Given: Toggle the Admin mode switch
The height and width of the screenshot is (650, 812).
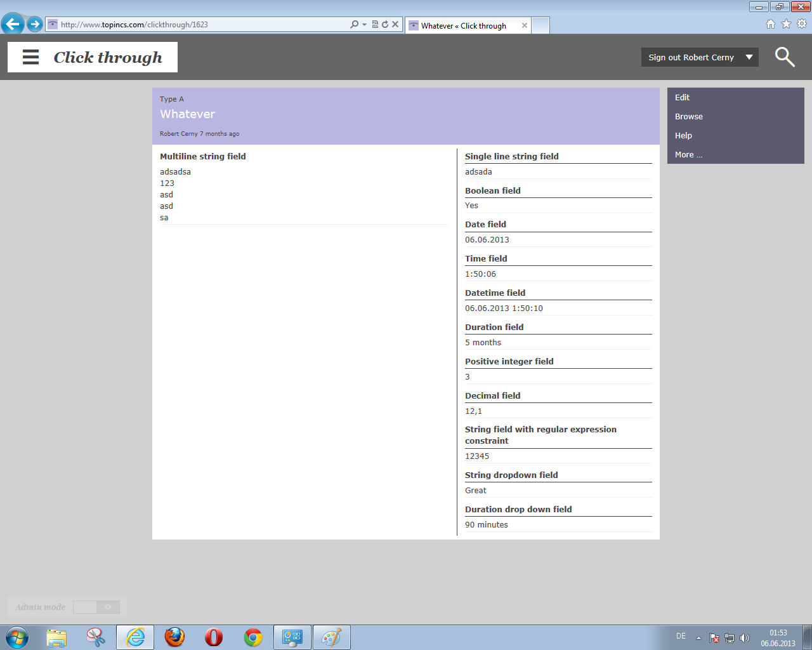Looking at the screenshot, I should [x=96, y=607].
